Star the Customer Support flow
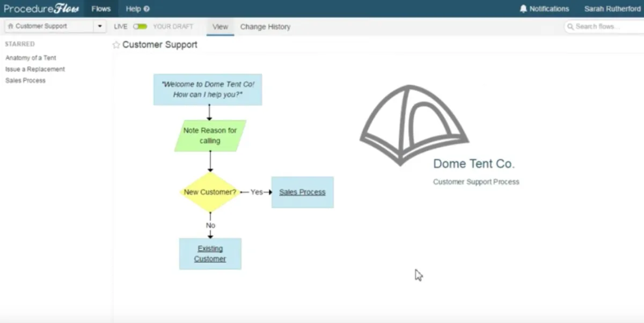Screen dimensions: 644x323 pyautogui.click(x=116, y=45)
